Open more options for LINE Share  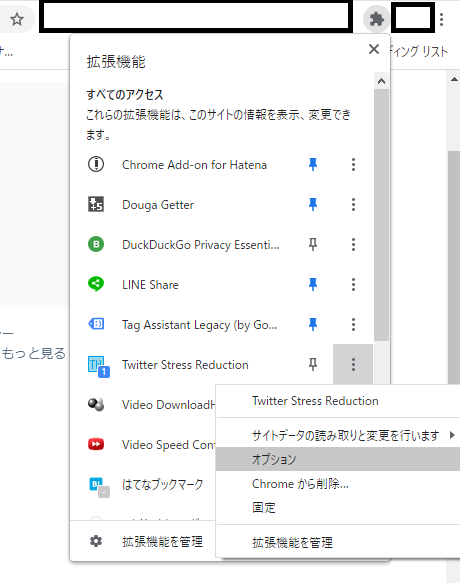tap(353, 284)
